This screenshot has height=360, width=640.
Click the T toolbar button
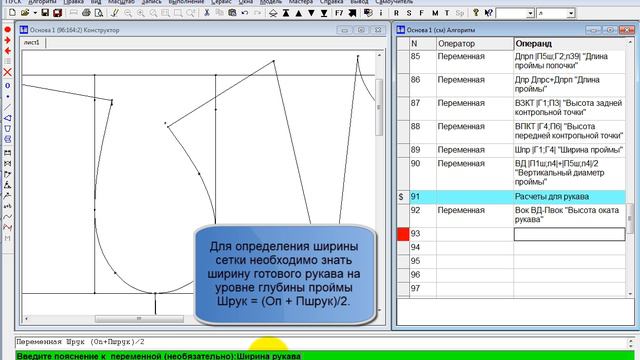447,13
